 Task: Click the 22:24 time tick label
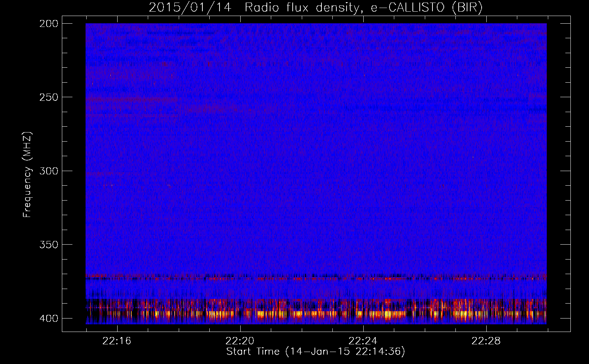(363, 341)
